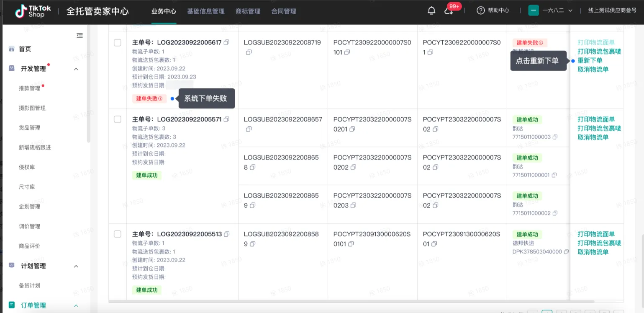Tick the checkbox for order LOG20230922005571
644x313 pixels.
(x=118, y=119)
